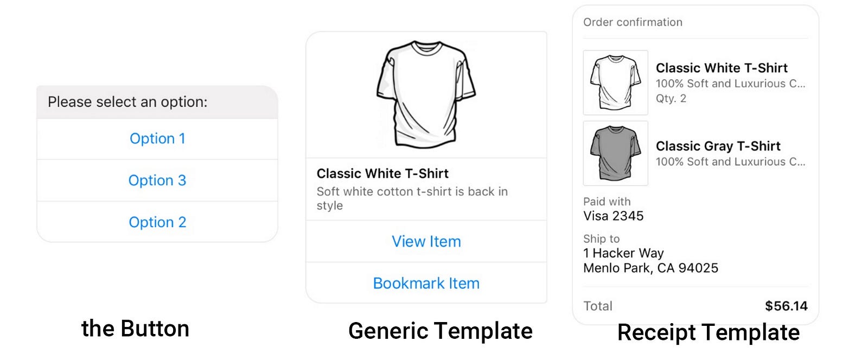Select Classic Gray T-Shirt in the receipt
The width and height of the screenshot is (868, 353).
(x=718, y=146)
